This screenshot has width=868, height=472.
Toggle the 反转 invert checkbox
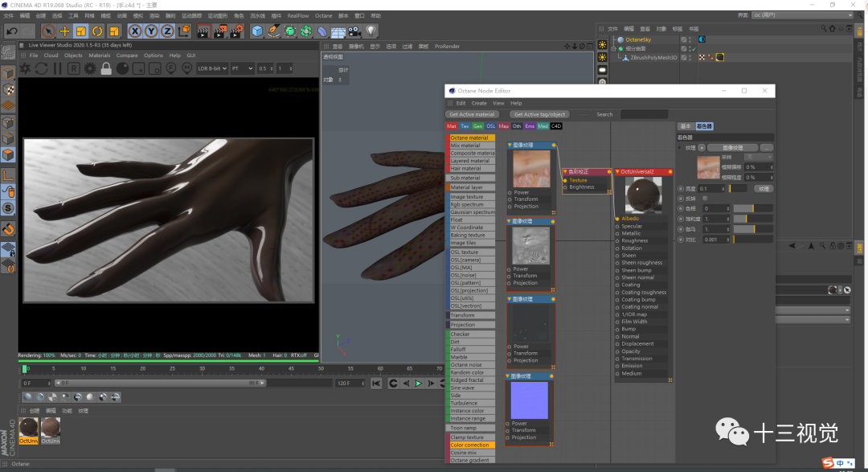(705, 199)
